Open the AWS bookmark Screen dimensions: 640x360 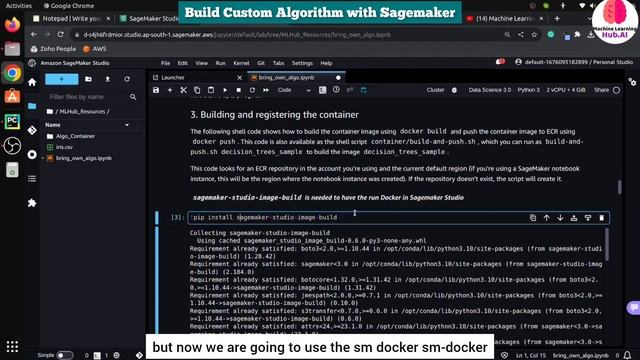(x=95, y=49)
